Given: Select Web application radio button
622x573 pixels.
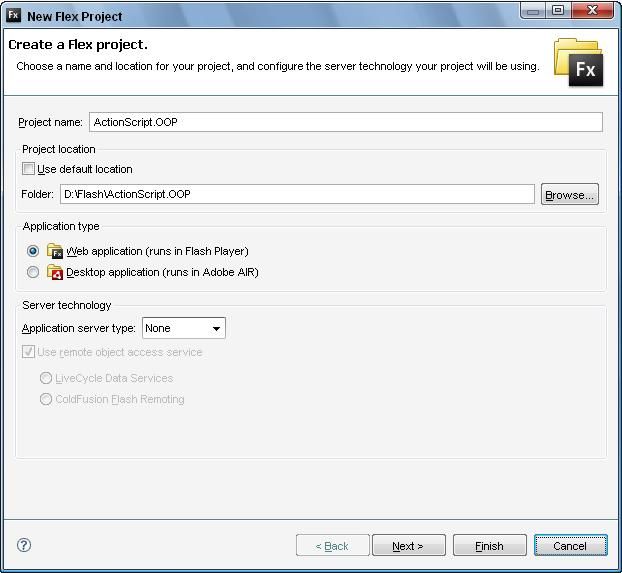Looking at the screenshot, I should (33, 251).
